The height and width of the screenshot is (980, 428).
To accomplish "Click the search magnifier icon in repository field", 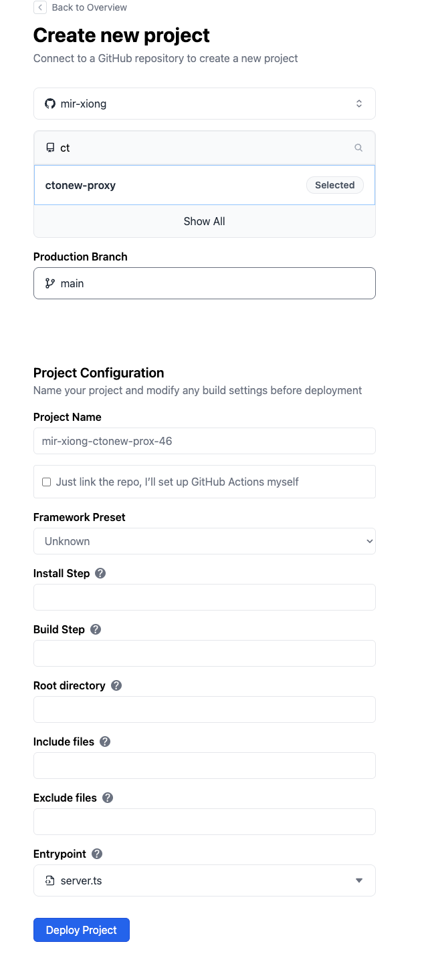I will pyautogui.click(x=358, y=148).
